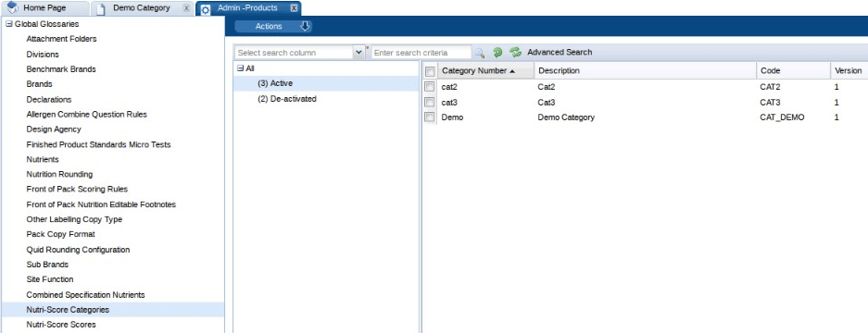Open Attachment Folders glossary
868x333 pixels.
[x=61, y=39]
